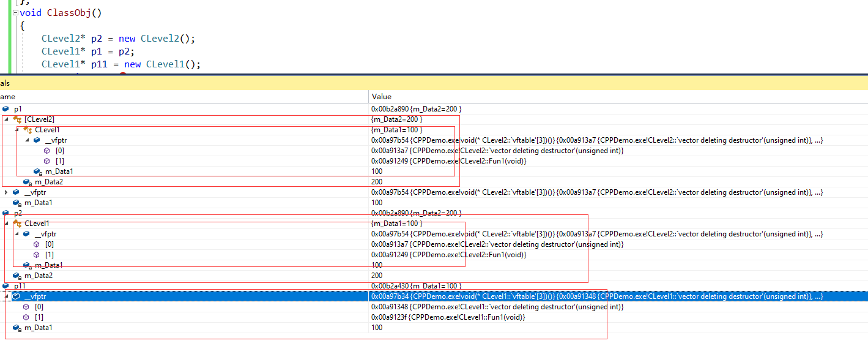Select p2's m_Data2 row name
Image resolution: width=868 pixels, height=354 pixels.
pyautogui.click(x=39, y=276)
